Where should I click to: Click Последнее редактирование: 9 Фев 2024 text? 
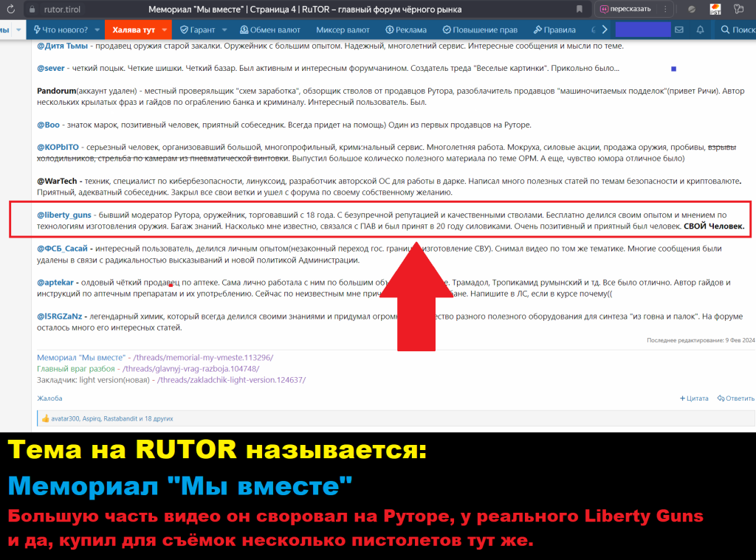701,340
